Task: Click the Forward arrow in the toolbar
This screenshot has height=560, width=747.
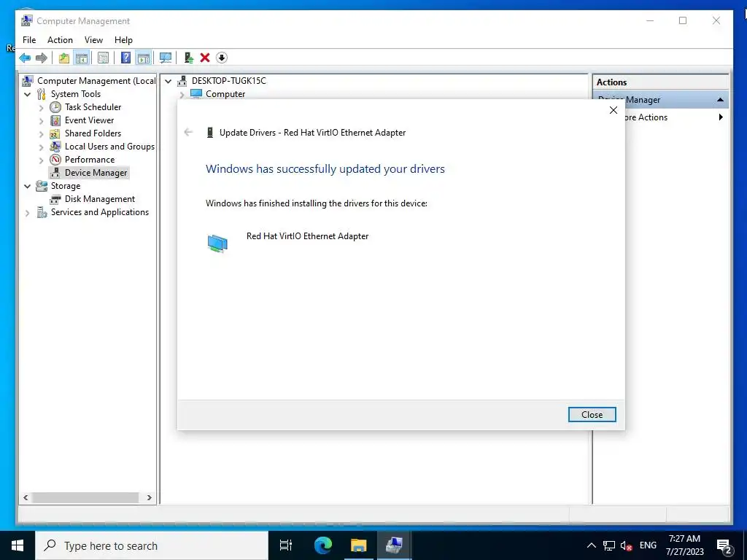Action: pyautogui.click(x=42, y=58)
